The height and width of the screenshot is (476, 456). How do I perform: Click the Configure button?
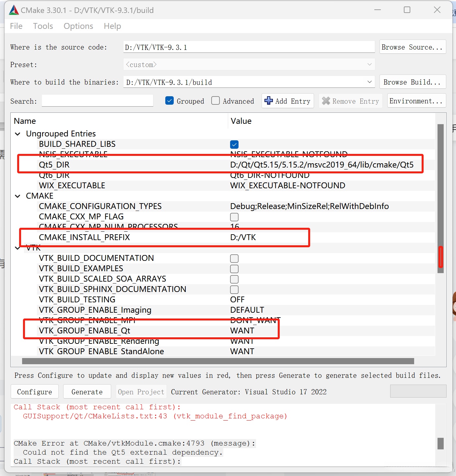tap(35, 391)
